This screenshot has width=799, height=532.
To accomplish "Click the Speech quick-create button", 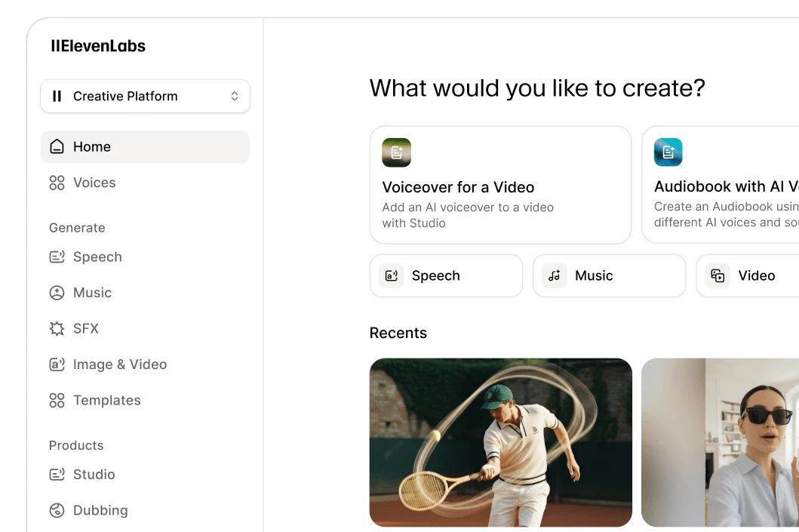I will (447, 275).
